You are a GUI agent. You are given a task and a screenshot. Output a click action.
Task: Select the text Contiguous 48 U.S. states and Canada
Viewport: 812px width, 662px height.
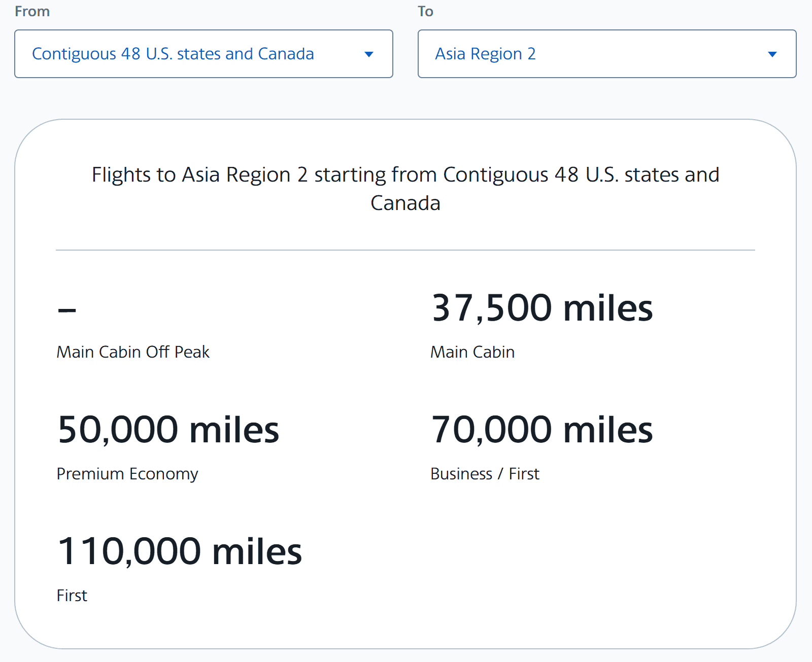173,54
